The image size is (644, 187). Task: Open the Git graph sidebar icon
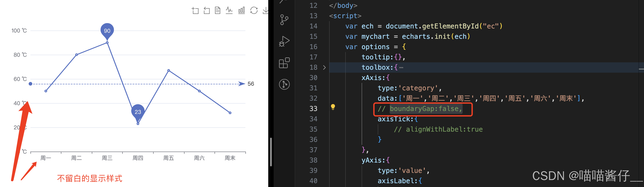pos(284,84)
